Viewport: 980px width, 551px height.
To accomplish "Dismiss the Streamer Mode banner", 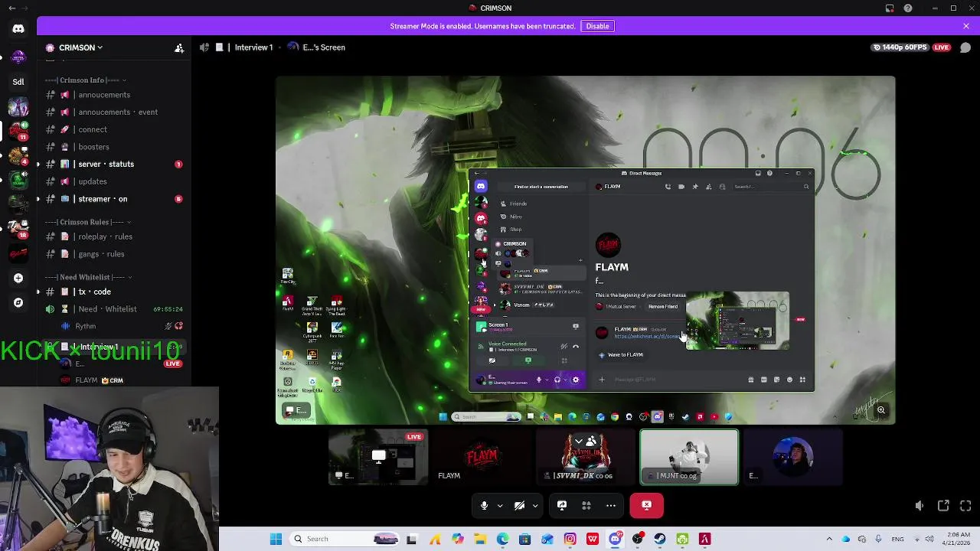I will coord(966,26).
